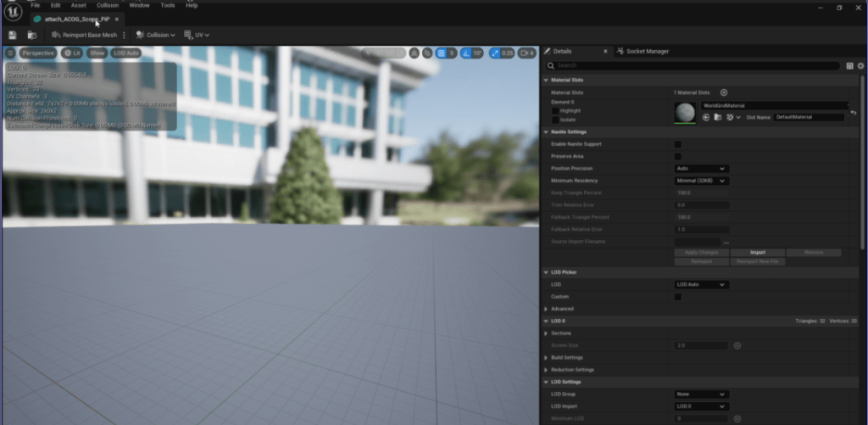Open the Details panel settings gear

[860, 65]
